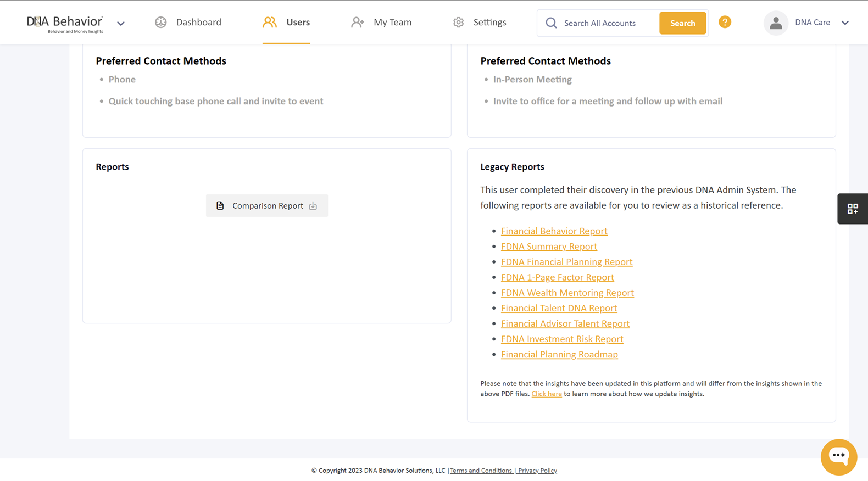Click the 'Reports' card heading

112,167
